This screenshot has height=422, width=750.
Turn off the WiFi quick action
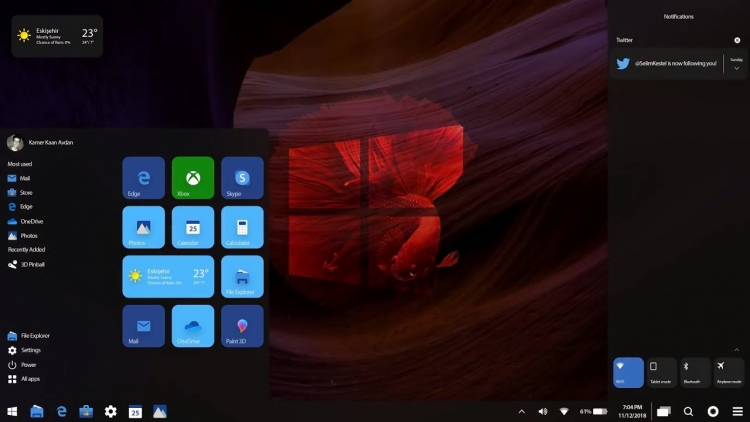(x=628, y=372)
